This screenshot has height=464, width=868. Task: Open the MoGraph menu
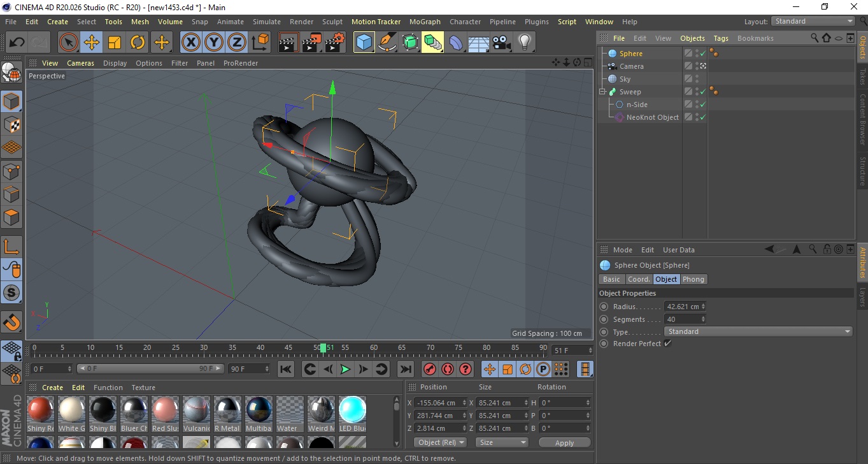tap(425, 22)
